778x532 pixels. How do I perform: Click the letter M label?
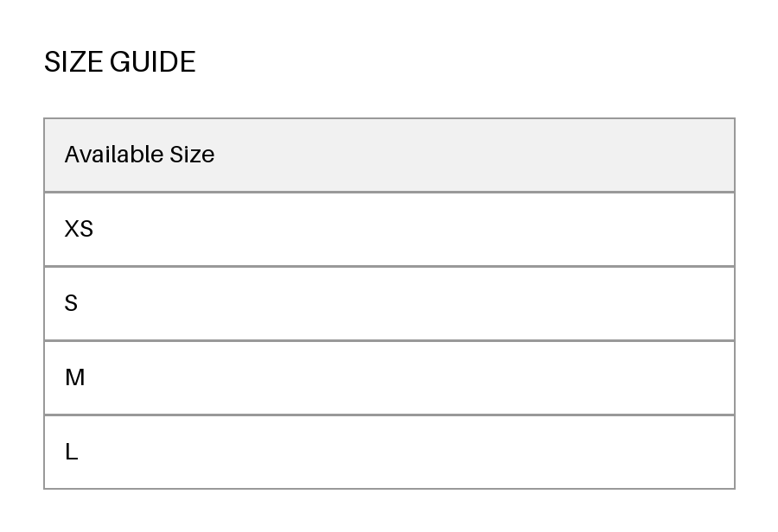pos(75,377)
